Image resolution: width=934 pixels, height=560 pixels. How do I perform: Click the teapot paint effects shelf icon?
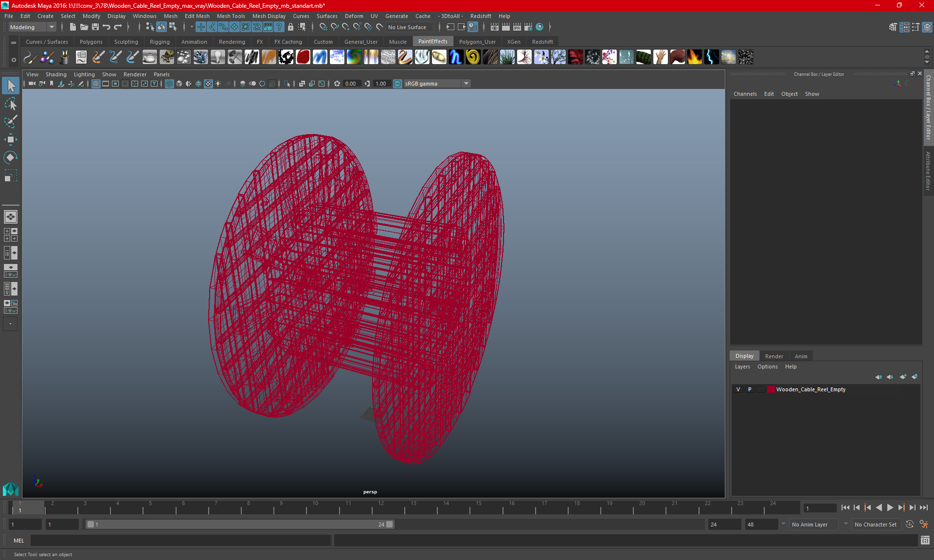tap(150, 57)
